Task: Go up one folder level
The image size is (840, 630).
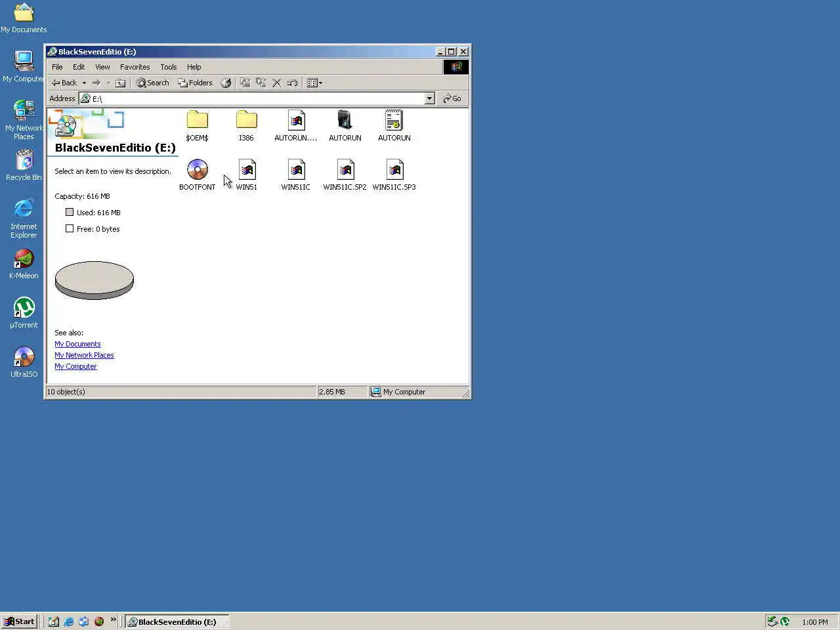Action: point(121,83)
